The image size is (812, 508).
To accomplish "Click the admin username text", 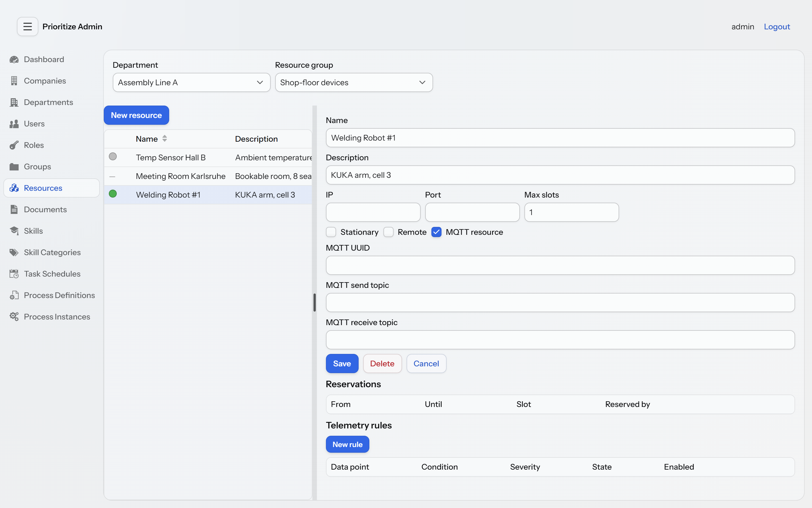I will 743,27.
